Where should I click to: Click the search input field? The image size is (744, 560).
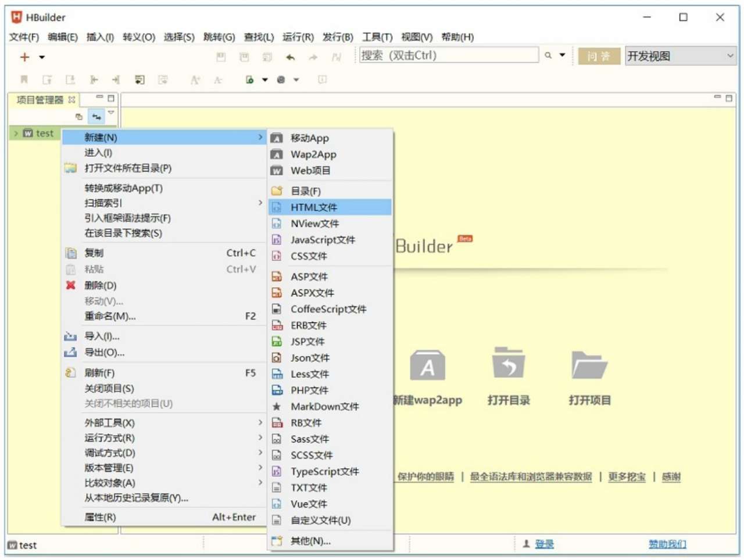click(449, 55)
